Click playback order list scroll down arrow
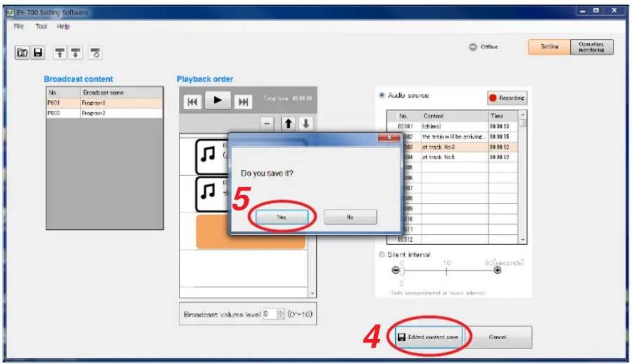The image size is (632, 364). (312, 293)
